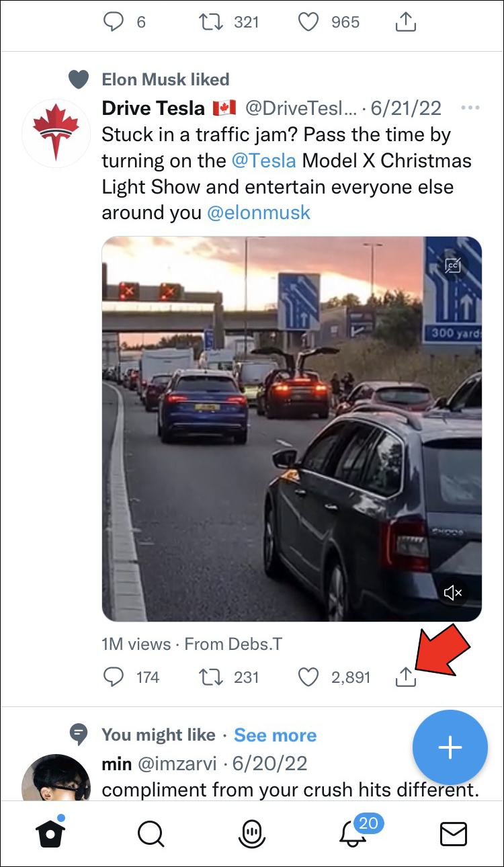Go to the Home tab
This screenshot has width=504, height=867.
coord(50,834)
